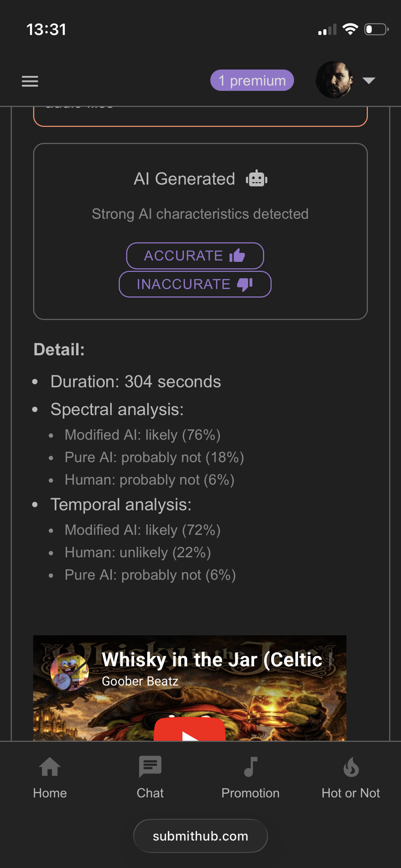Open the Chat tab
This screenshot has width=401, height=868.
click(150, 777)
